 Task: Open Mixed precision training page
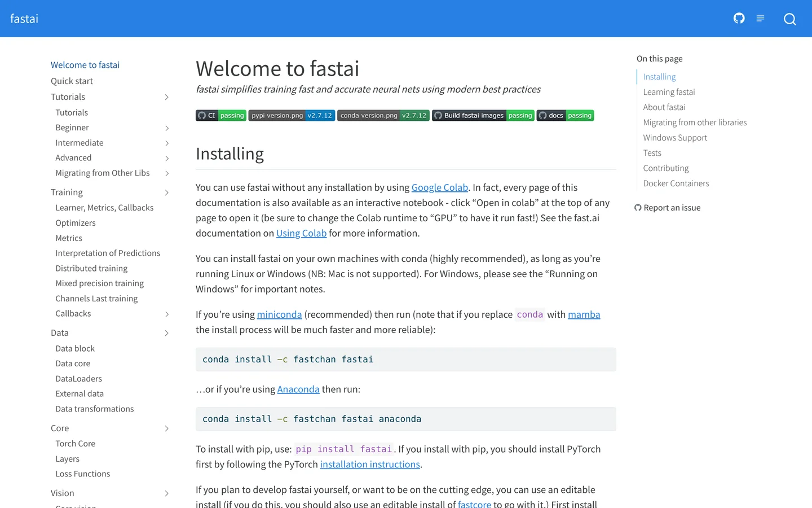[x=99, y=283]
